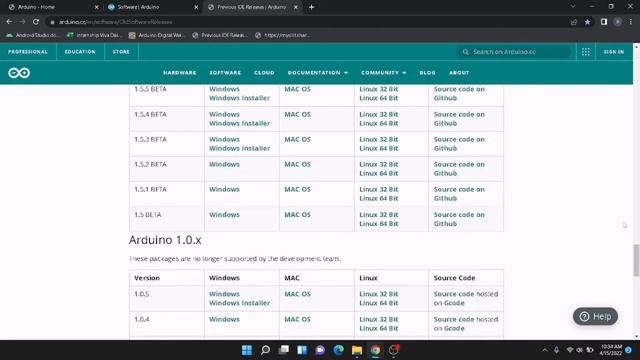640x360 pixels.
Task: Download Linux 64 Bit for 1.5.3 BETA
Action: click(378, 148)
